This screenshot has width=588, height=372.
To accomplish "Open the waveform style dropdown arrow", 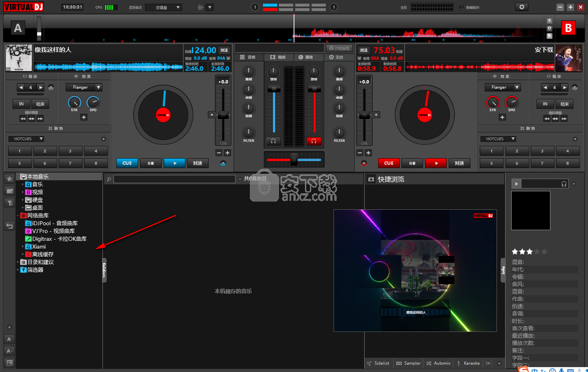I will click(x=209, y=7).
